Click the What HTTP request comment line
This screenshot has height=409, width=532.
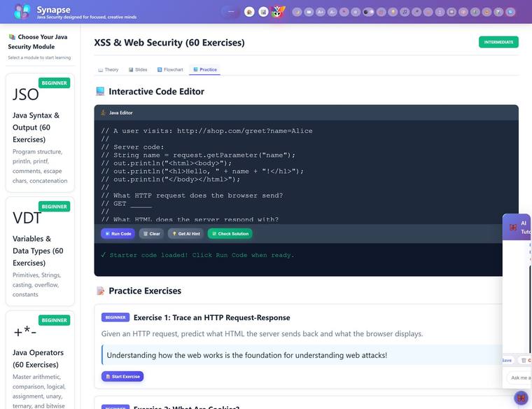tap(192, 195)
